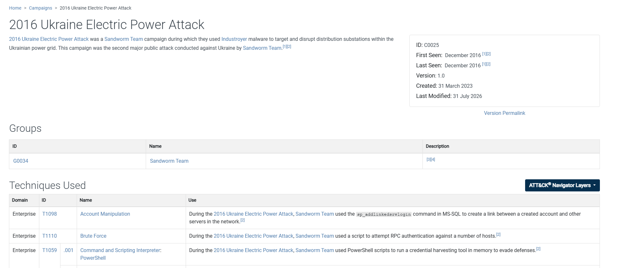Click Sandworm Team in the Brute Force use text
The image size is (644, 268).
(x=315, y=236)
